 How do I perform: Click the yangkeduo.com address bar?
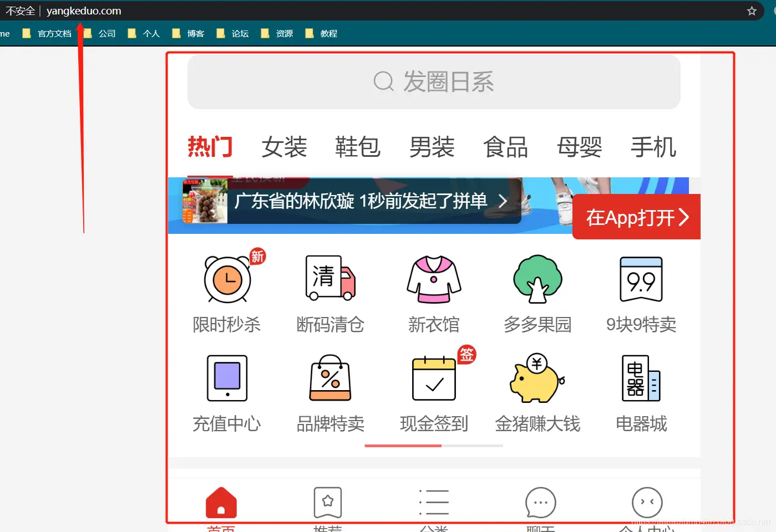pos(84,11)
